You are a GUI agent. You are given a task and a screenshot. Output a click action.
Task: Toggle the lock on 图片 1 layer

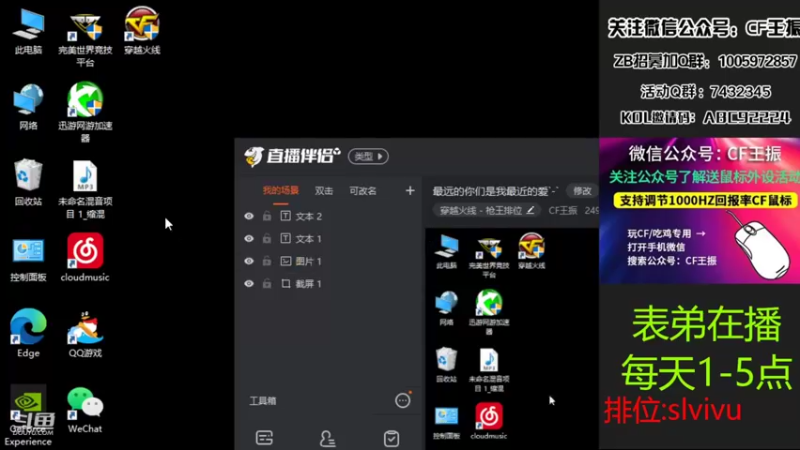[x=267, y=261]
